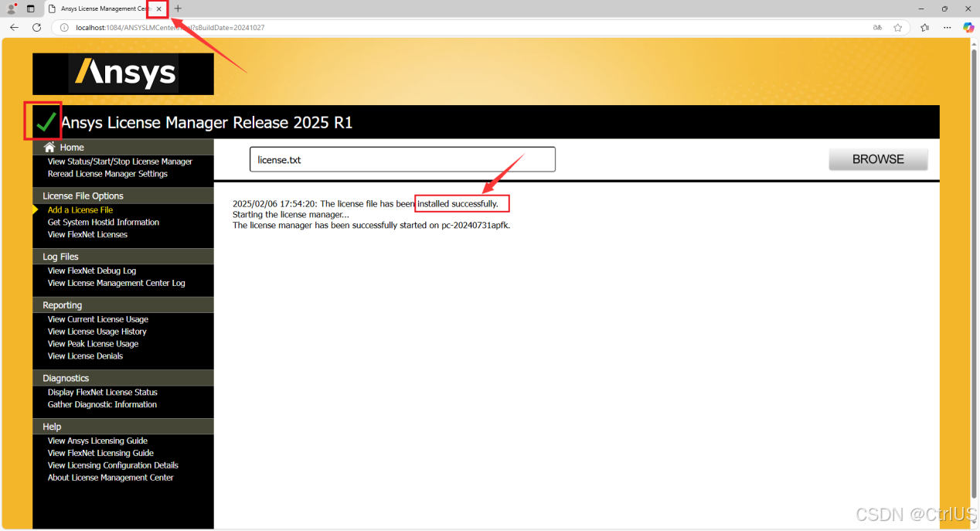Viewport: 980px width, 531px height.
Task: Click the Ansys logo
Action: (x=123, y=73)
